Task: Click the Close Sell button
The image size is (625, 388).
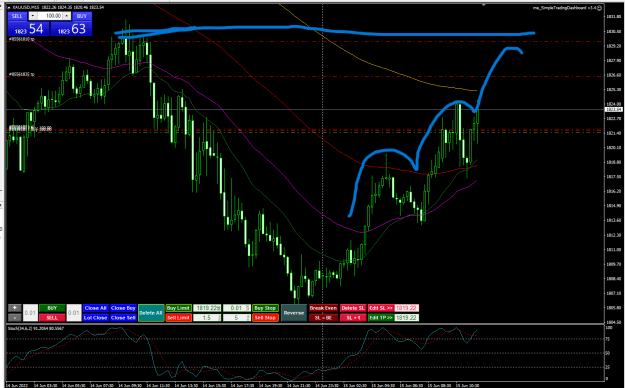Action: (x=123, y=318)
